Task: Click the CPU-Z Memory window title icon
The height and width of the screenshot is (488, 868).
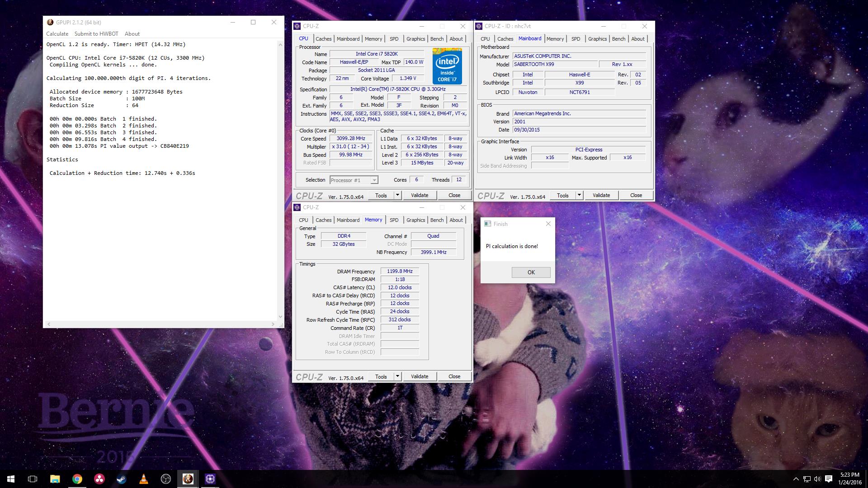Action: pyautogui.click(x=297, y=207)
